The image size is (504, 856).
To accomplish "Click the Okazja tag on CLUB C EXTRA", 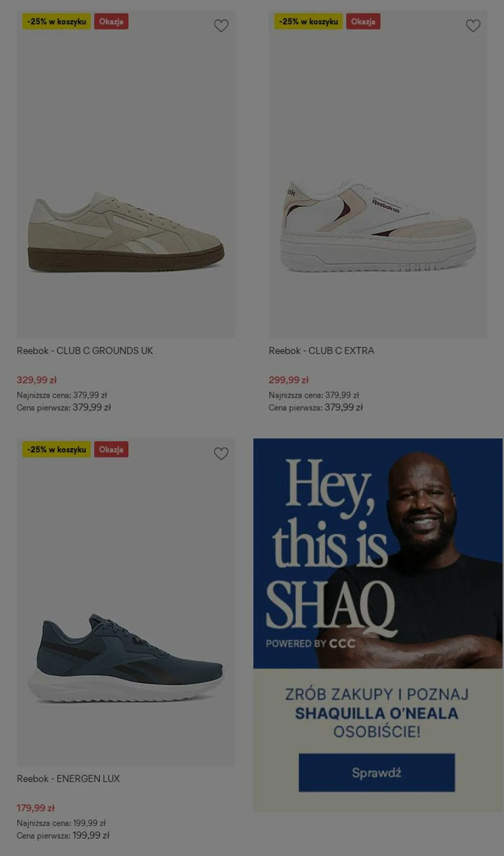I will click(x=363, y=21).
